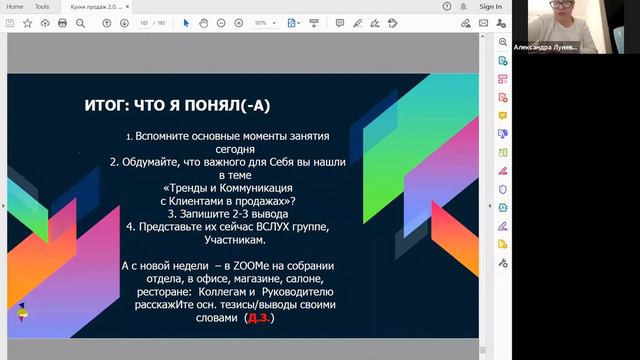Open Create PDF tool in right pane
The image size is (640, 360).
(503, 61)
